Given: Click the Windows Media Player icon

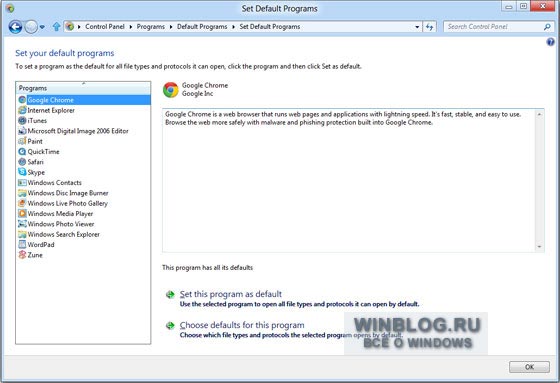Looking at the screenshot, I should click(x=22, y=213).
